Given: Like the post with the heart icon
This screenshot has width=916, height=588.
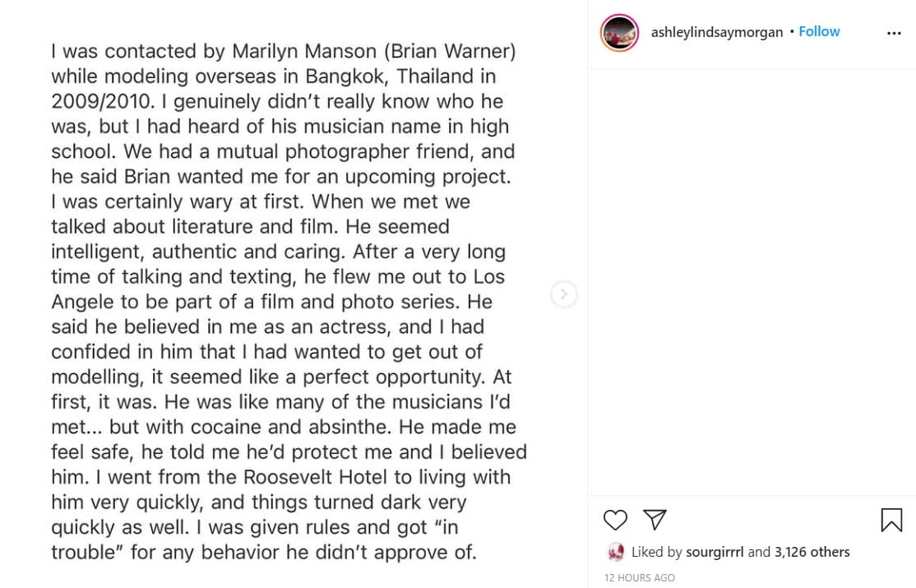Looking at the screenshot, I should [x=614, y=520].
